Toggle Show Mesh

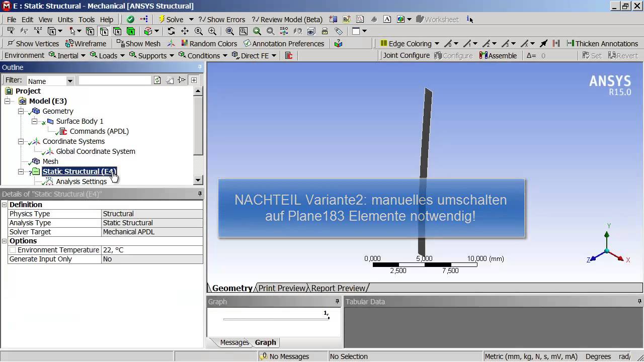(x=138, y=44)
